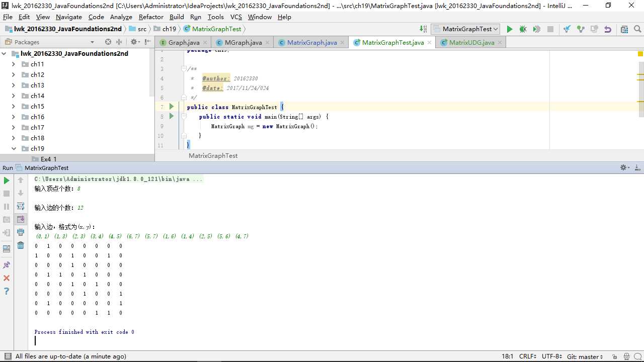The image size is (644, 362).
Task: Click project name breadcrumb in navigation bar
Action: (63, 29)
